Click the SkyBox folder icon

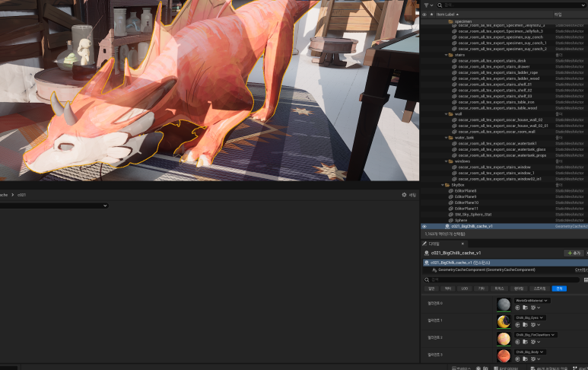(x=447, y=185)
